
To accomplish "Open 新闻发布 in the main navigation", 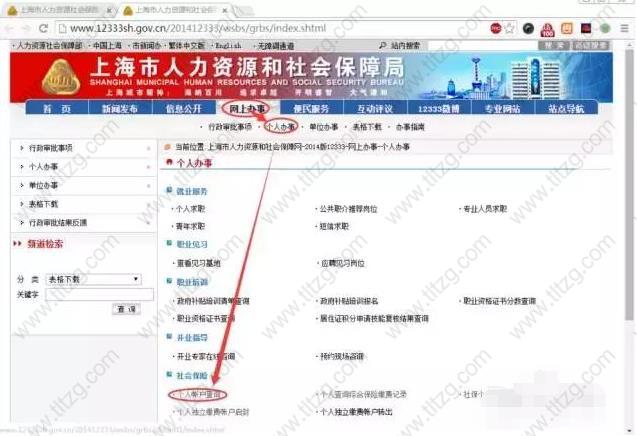I will click(120, 108).
